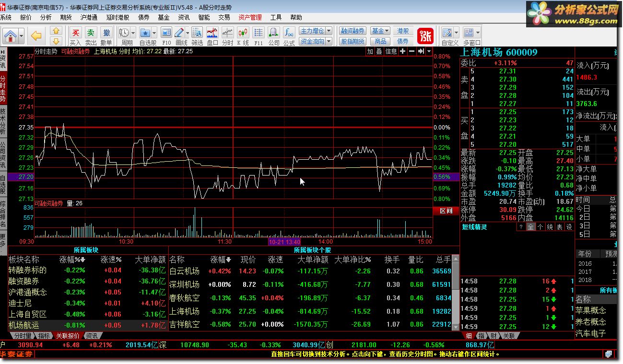The width and height of the screenshot is (623, 364).
Task: Open the 自选股 favorites folder icon
Action: pos(145,33)
